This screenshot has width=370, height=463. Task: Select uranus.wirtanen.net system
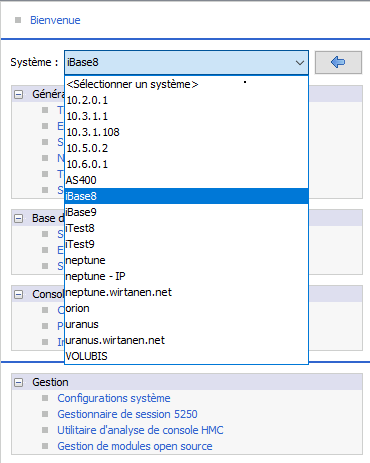(x=186, y=340)
